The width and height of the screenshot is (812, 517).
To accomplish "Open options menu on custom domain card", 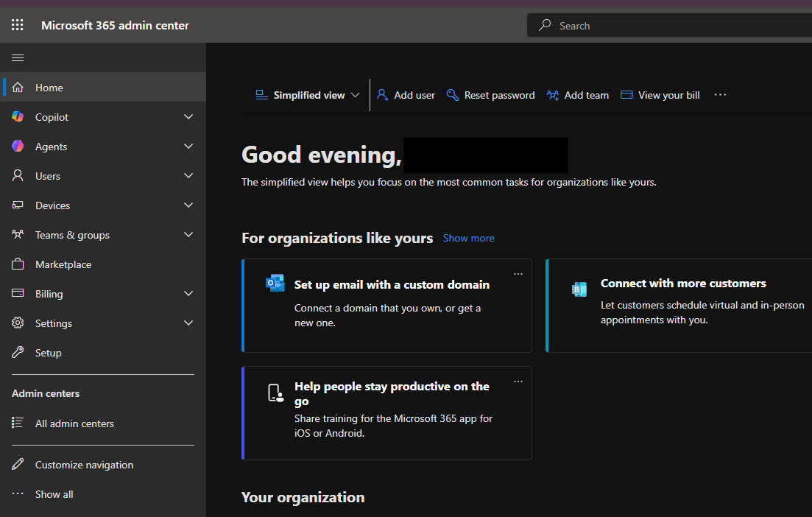I will 518,274.
